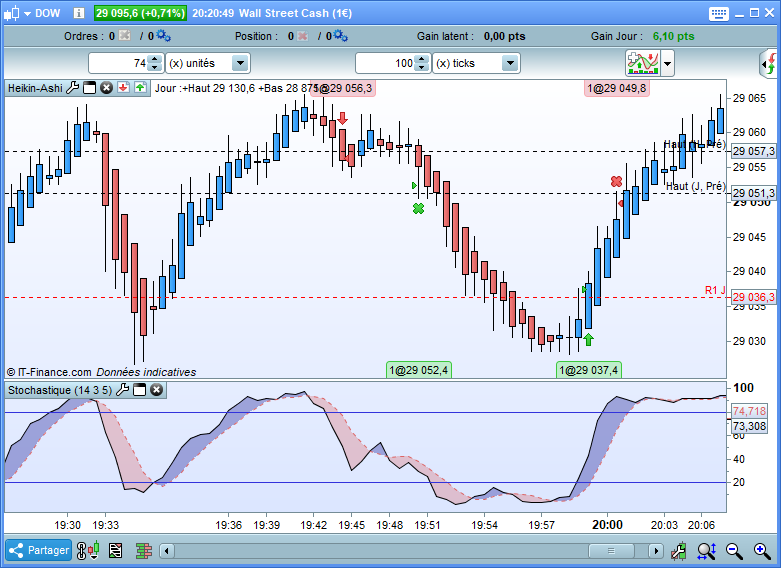Click the price box 29 095,6 (+0,71%)

[x=140, y=13]
